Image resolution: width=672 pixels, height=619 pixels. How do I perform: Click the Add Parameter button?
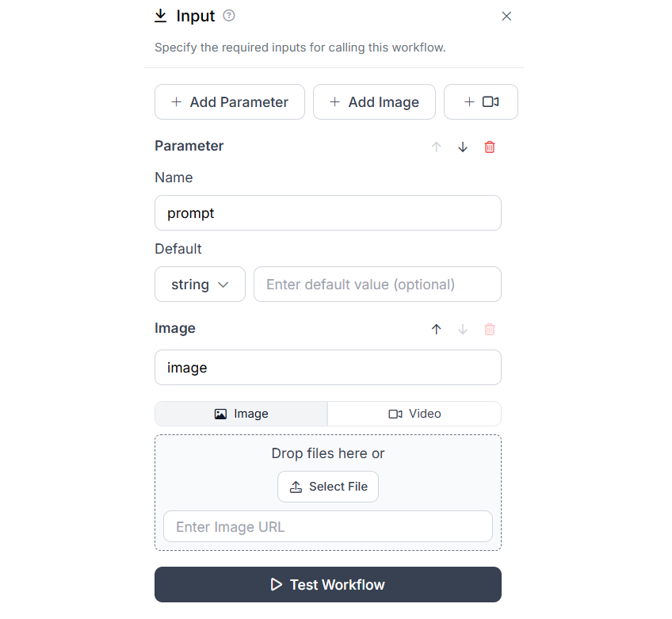tap(229, 101)
